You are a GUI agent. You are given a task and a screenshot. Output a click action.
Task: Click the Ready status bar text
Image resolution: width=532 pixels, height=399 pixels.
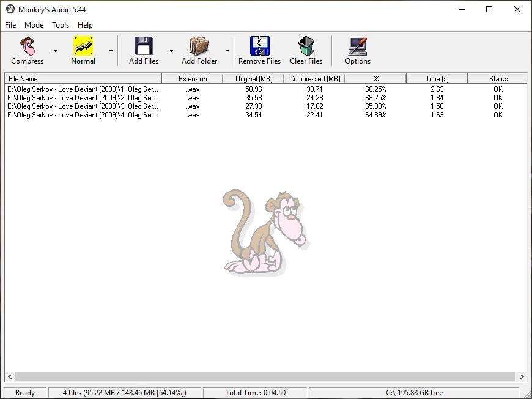coord(25,392)
